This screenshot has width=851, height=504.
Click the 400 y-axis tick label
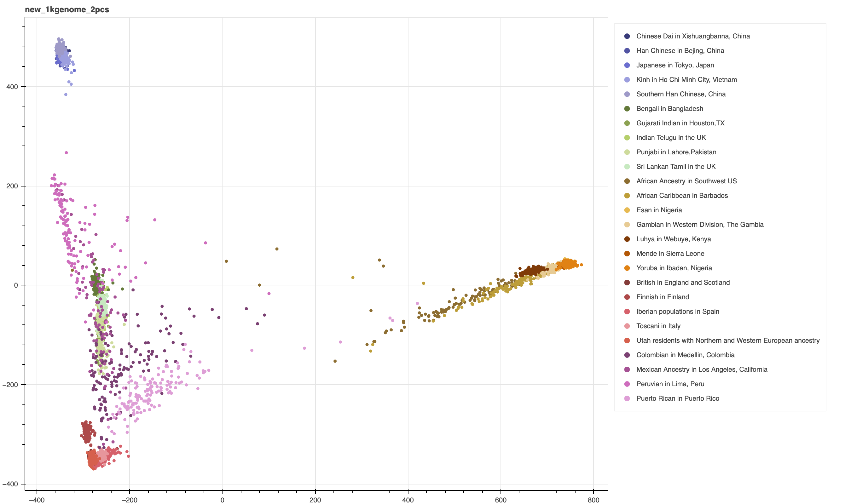tap(12, 87)
